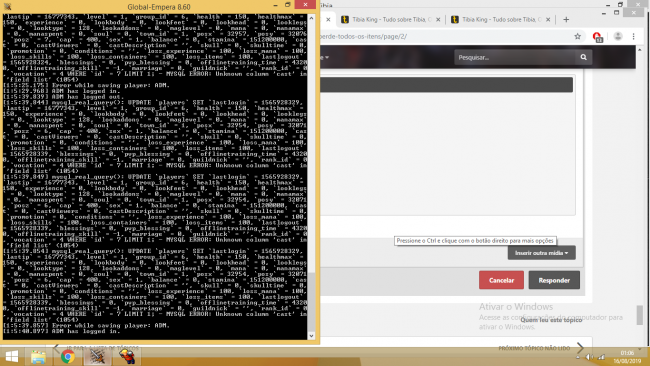The width and height of the screenshot is (650, 366).
Task: Click the Cancelar button
Action: [501, 280]
